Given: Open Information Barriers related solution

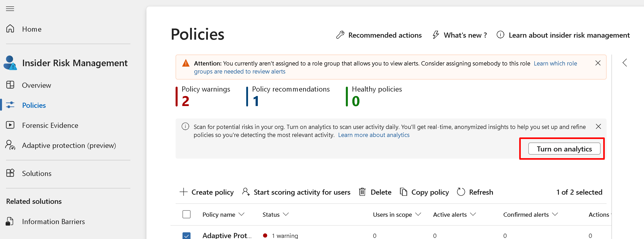Looking at the screenshot, I should pos(53,221).
